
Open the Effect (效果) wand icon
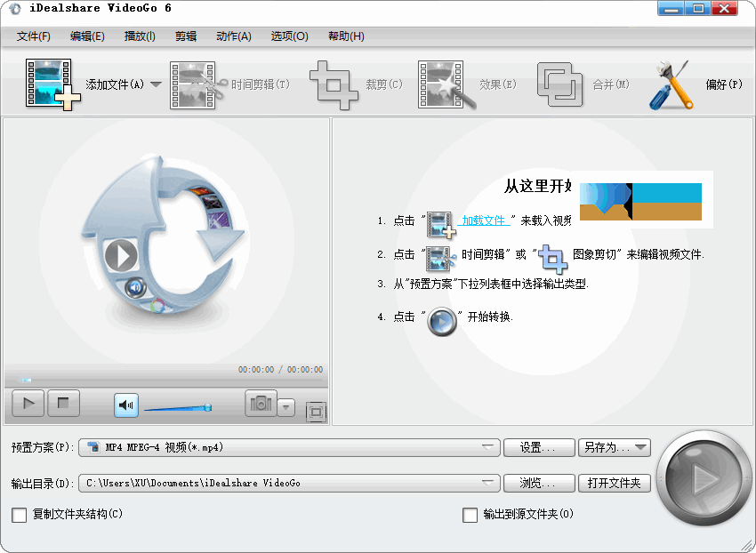click(x=446, y=84)
